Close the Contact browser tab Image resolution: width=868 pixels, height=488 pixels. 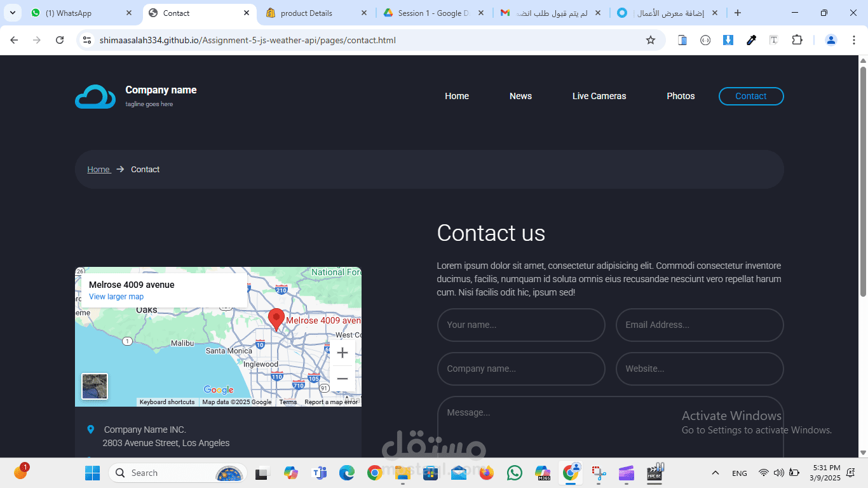247,13
